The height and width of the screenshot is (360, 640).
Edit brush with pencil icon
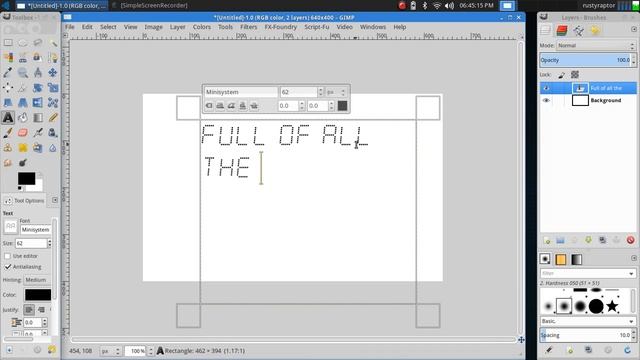click(x=549, y=350)
